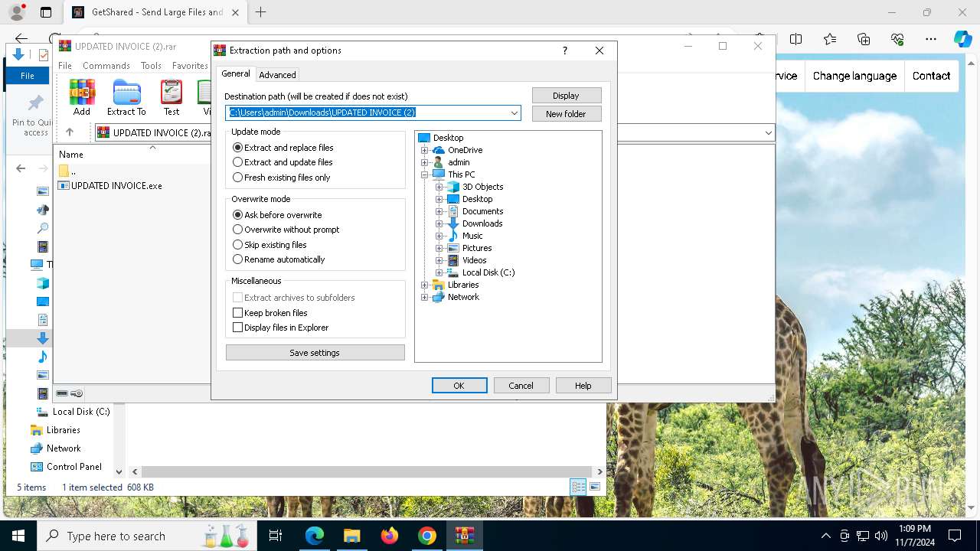Image resolution: width=980 pixels, height=551 pixels.
Task: Click the volume icon in system tray
Action: click(881, 536)
